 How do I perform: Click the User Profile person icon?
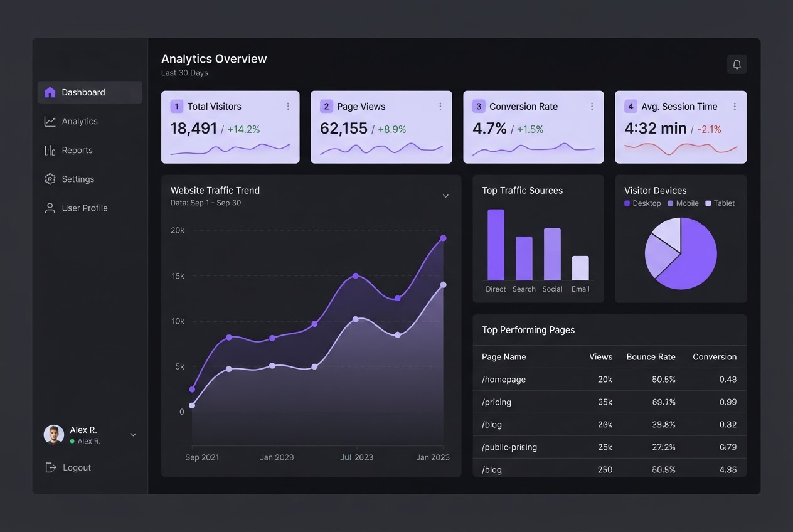(x=50, y=208)
